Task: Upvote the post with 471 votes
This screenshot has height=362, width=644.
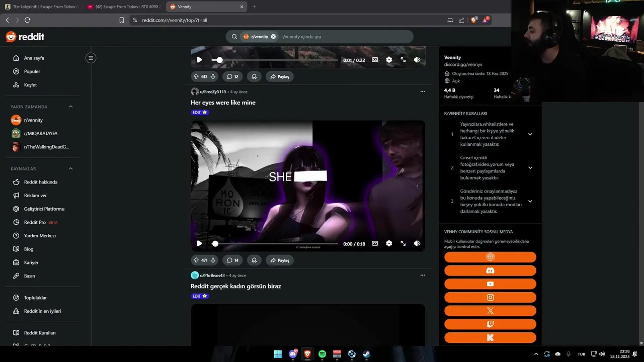Action: point(196,260)
